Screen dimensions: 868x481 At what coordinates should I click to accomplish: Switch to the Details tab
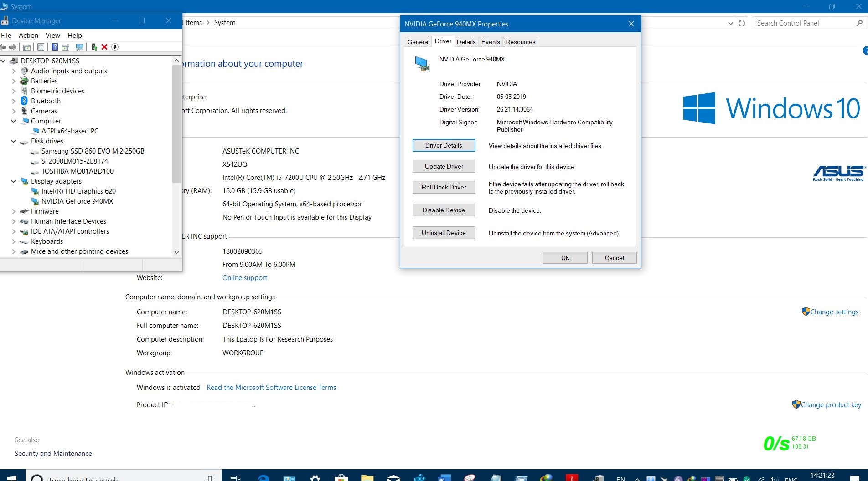pyautogui.click(x=466, y=42)
